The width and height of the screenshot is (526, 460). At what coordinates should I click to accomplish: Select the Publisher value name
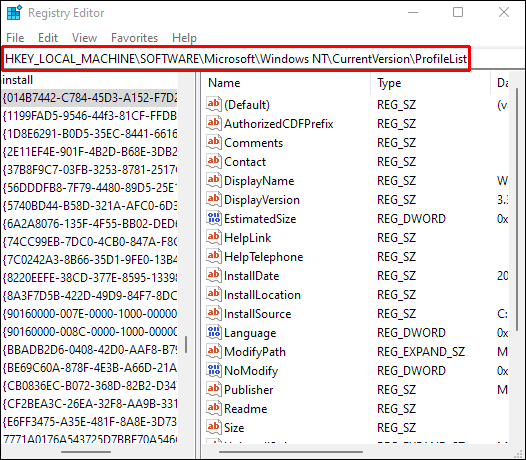[249, 390]
